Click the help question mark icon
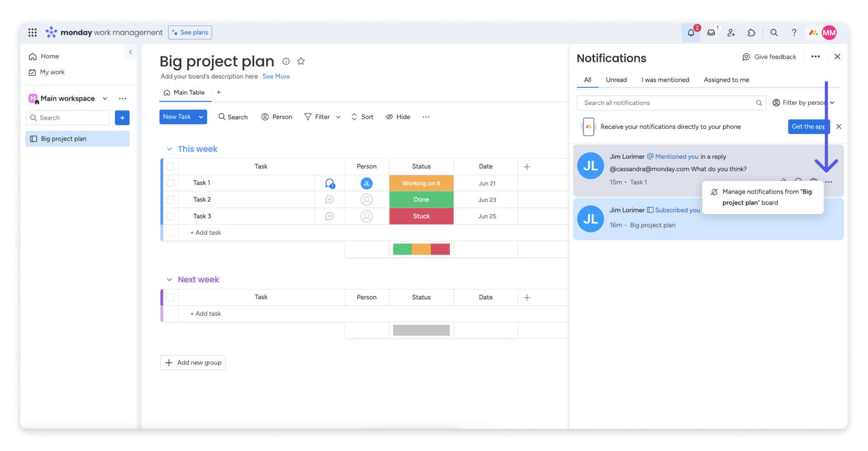Screen dimensions: 868x451 coord(794,33)
